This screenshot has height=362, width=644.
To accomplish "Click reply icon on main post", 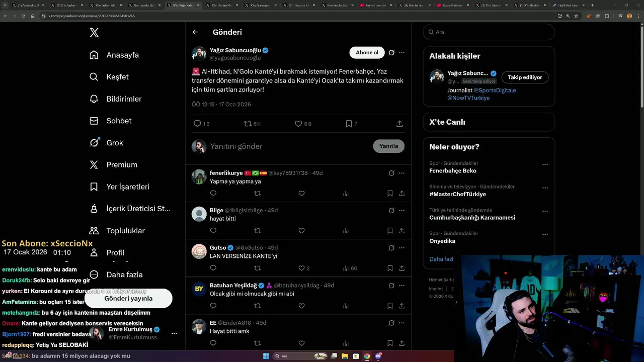I will pos(197,124).
